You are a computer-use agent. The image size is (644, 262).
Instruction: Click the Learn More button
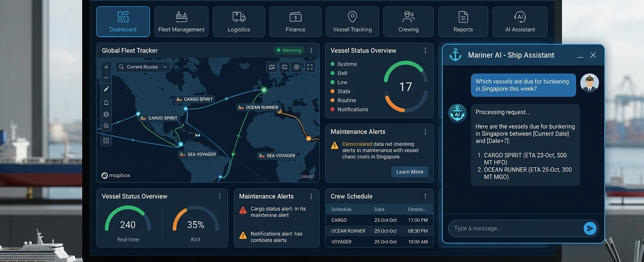[409, 172]
